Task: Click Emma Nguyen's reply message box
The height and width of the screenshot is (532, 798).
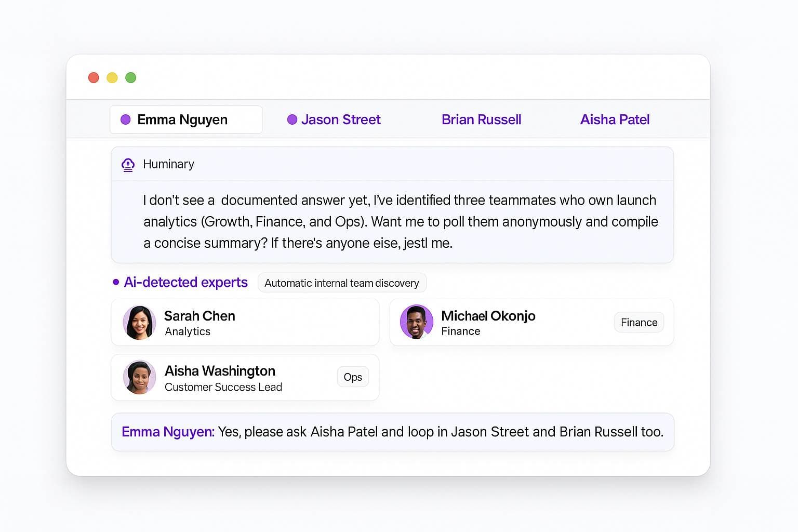Action: [392, 432]
